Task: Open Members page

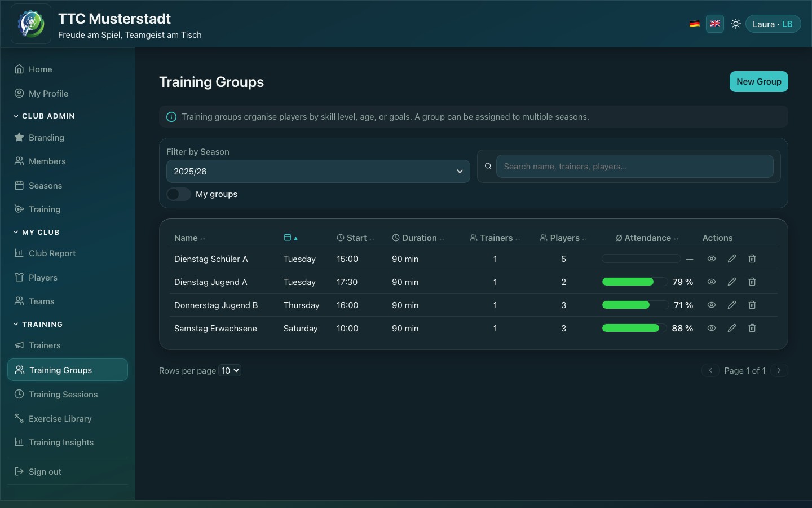Action: (x=68, y=161)
